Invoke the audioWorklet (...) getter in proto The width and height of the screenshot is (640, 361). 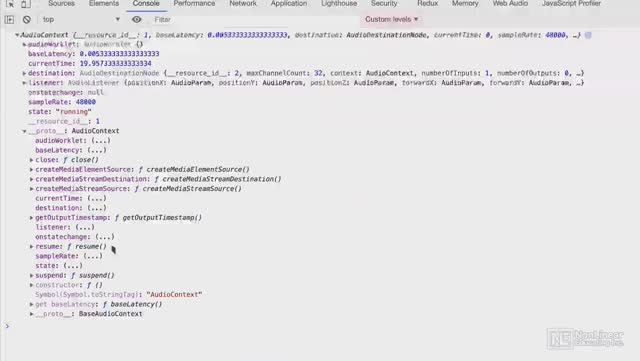(x=101, y=140)
